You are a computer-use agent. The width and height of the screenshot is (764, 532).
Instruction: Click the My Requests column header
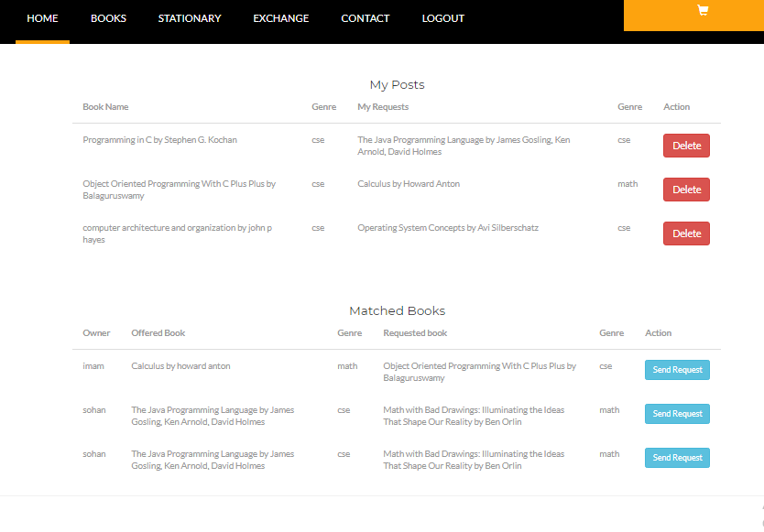(382, 106)
